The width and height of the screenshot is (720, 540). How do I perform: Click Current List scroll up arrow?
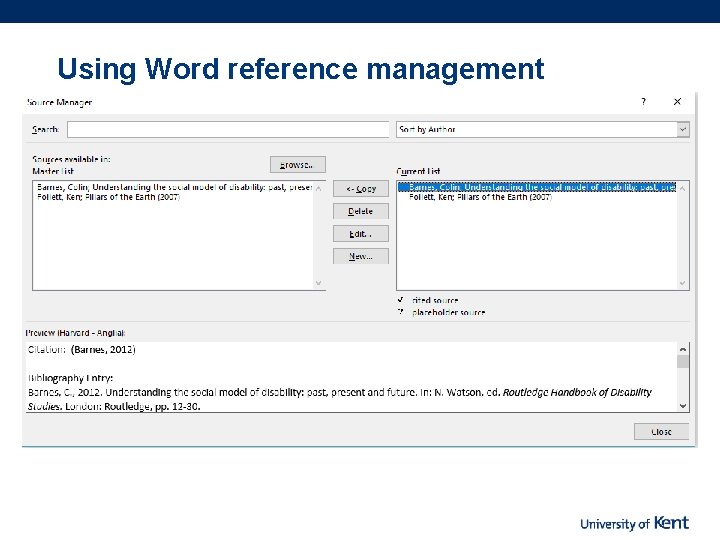coord(682,188)
